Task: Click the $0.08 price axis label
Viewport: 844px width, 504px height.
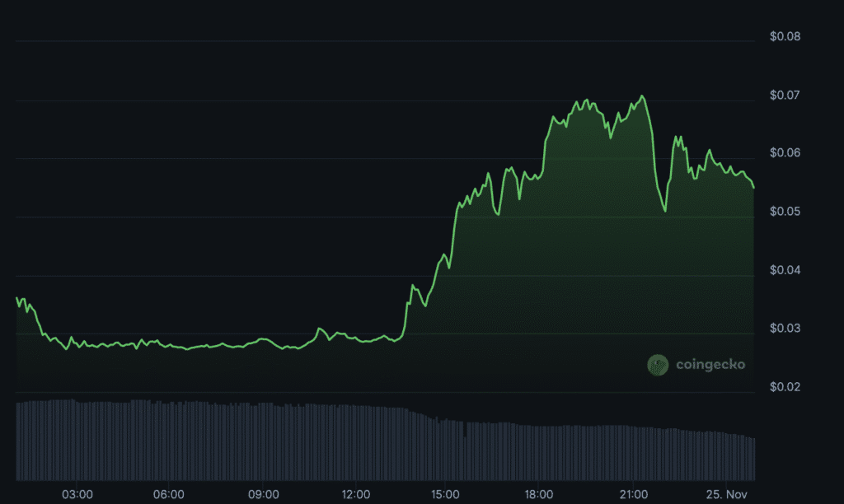Action: click(784, 37)
